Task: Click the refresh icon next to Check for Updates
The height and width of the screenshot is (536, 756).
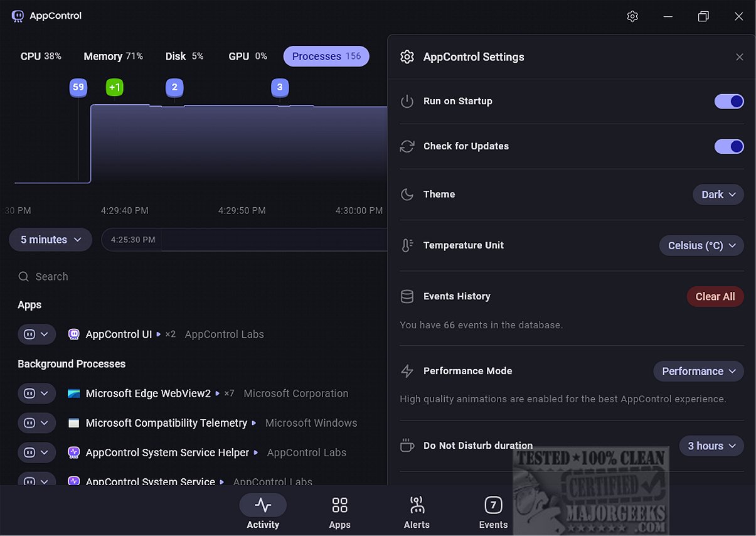Action: pyautogui.click(x=407, y=146)
